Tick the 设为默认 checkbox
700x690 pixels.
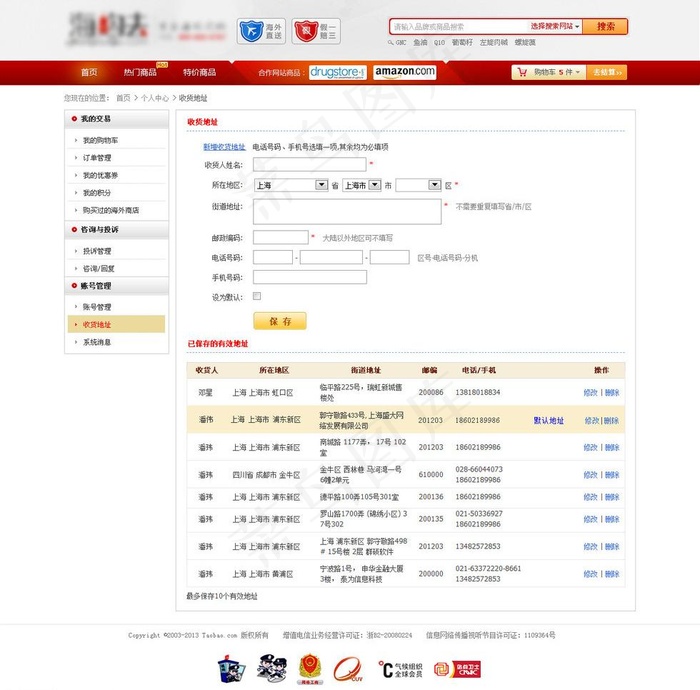pyautogui.click(x=257, y=297)
